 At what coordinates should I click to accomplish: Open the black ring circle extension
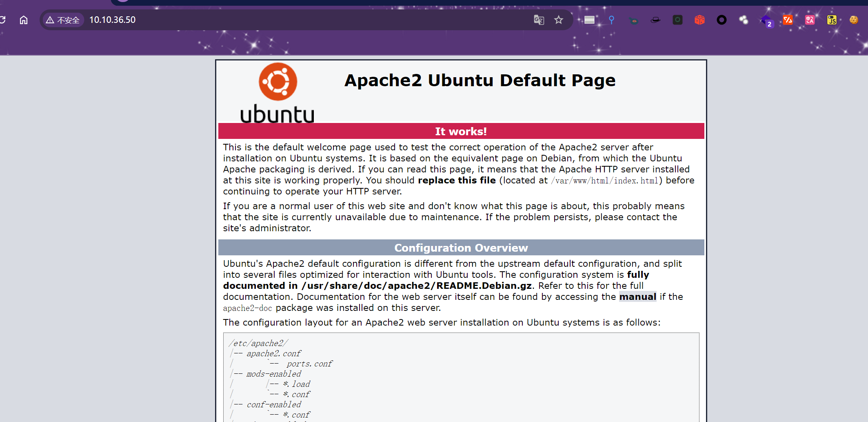pyautogui.click(x=721, y=20)
